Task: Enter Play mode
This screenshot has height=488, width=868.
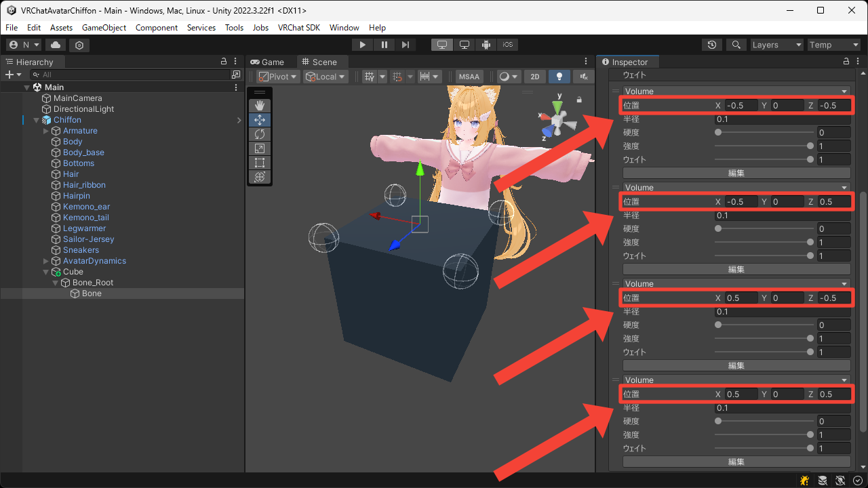Action: tap(363, 45)
